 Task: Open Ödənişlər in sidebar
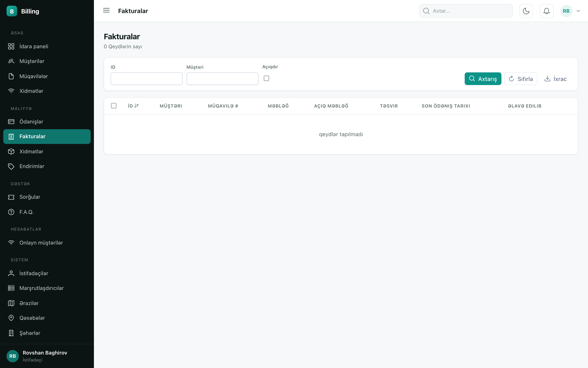click(47, 121)
